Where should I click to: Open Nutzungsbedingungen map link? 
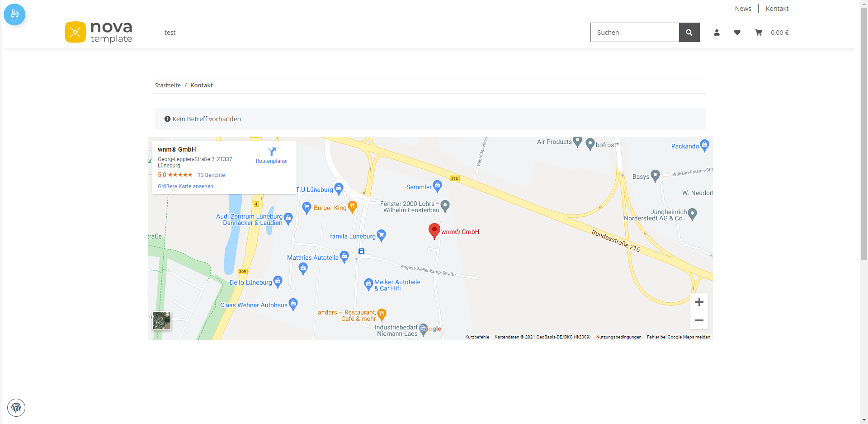coord(619,337)
